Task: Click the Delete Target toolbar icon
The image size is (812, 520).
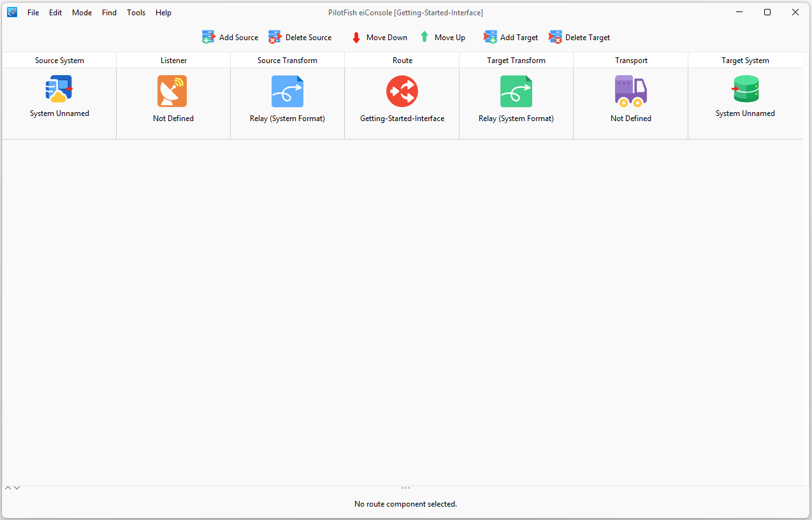Action: coord(555,38)
